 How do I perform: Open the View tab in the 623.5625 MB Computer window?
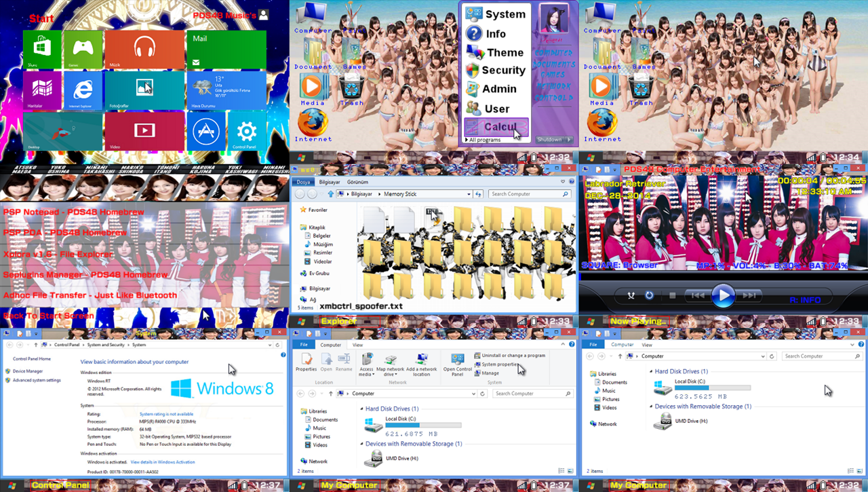tap(647, 345)
